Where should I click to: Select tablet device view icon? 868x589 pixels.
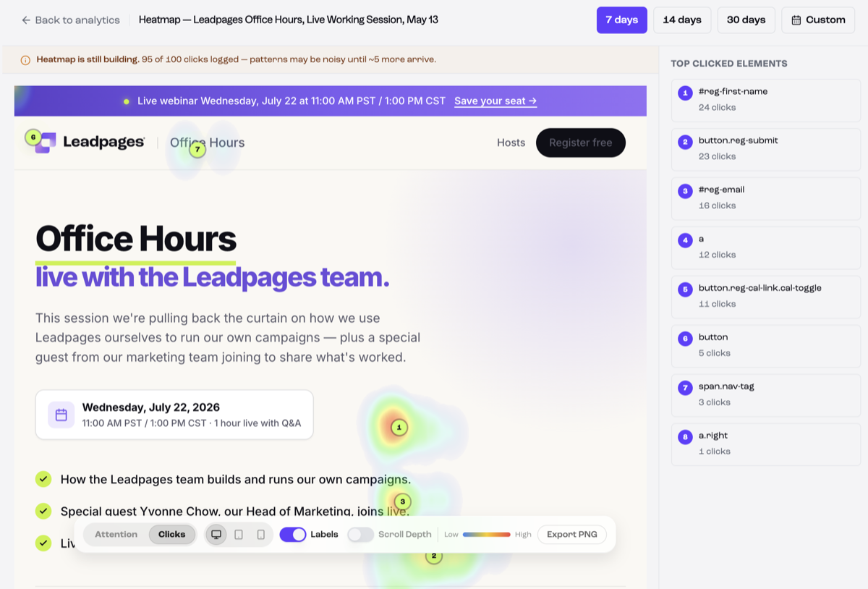tap(239, 535)
